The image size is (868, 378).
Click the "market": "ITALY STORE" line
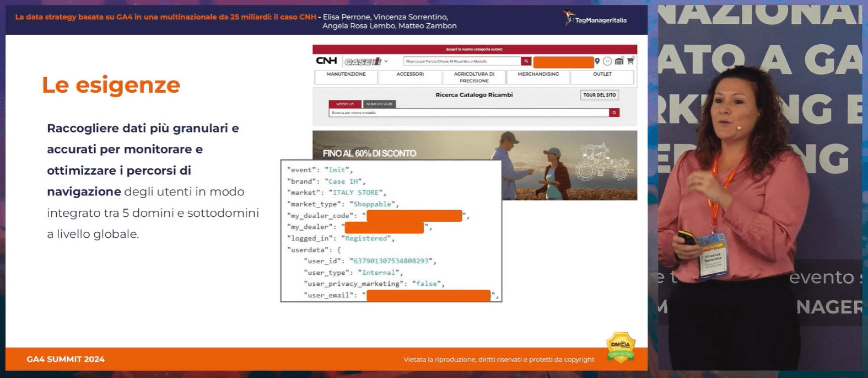click(336, 193)
